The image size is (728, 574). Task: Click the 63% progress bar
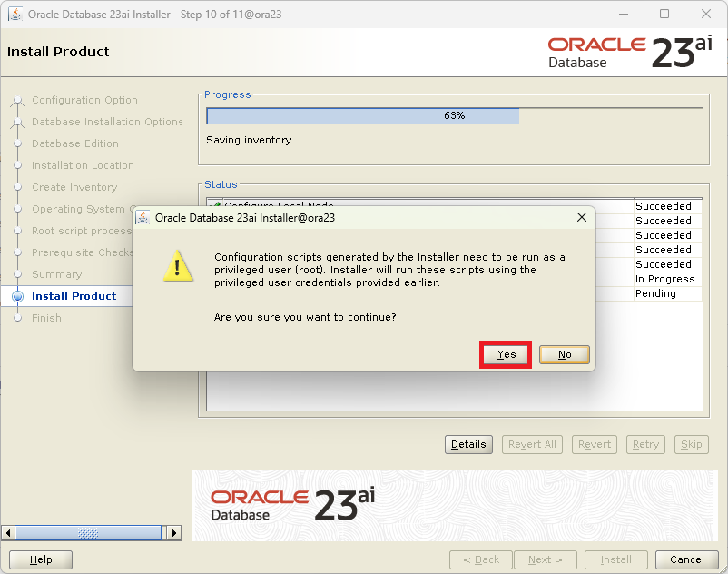[x=455, y=115]
